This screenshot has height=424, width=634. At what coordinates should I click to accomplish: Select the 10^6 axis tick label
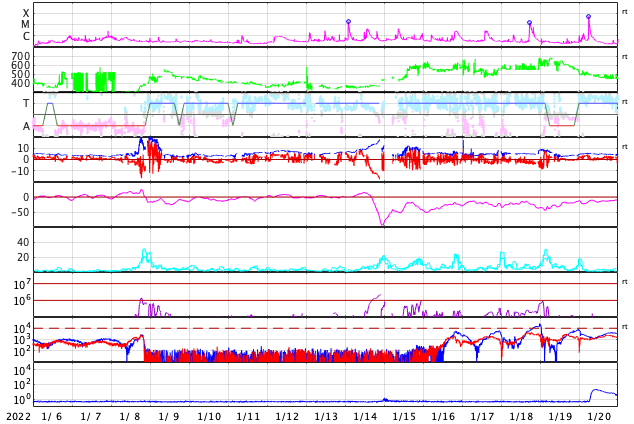coord(21,301)
